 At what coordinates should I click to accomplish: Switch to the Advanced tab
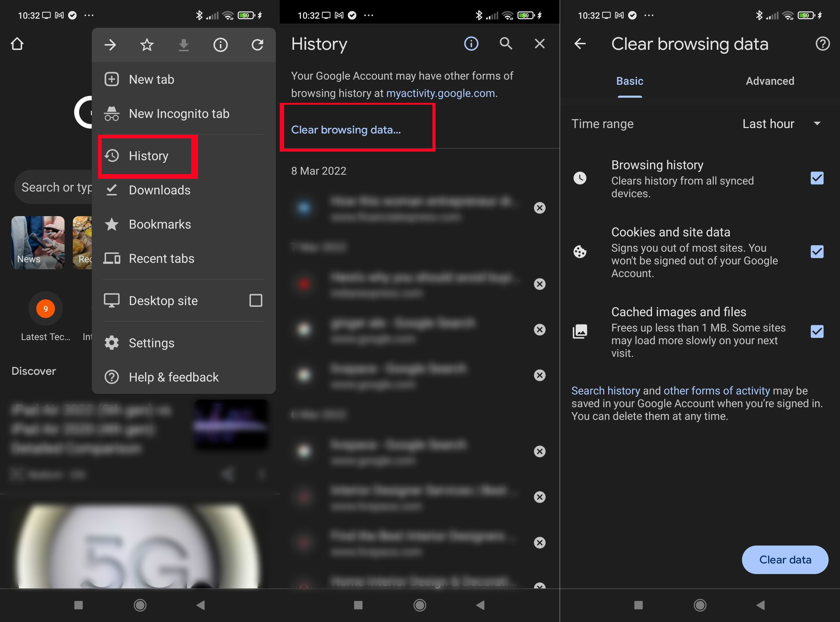click(x=770, y=81)
